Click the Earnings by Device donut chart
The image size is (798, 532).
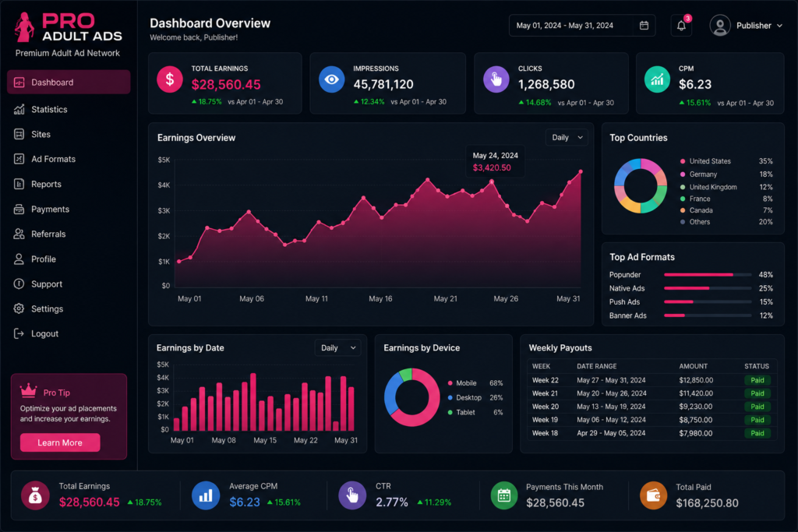point(411,397)
